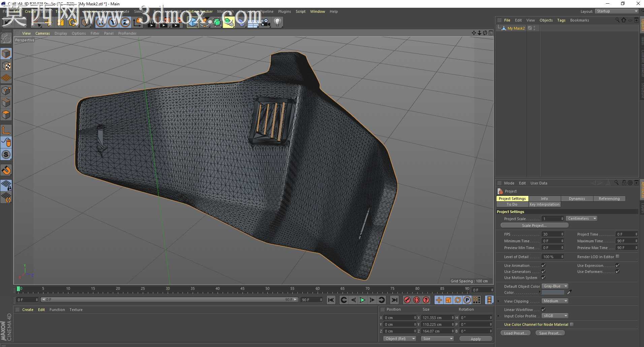Image resolution: width=644 pixels, height=347 pixels.
Task: Toggle Position keyframe recording icon
Action: [439, 300]
